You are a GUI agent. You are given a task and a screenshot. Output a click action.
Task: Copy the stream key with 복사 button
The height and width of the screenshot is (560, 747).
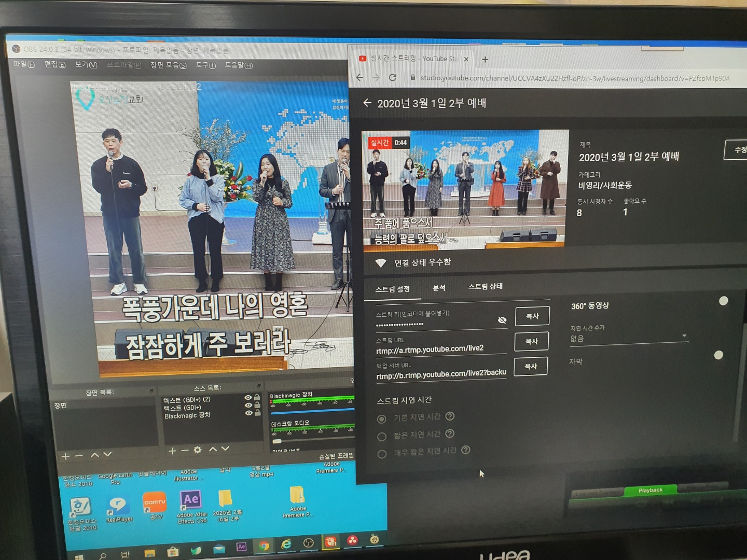(x=532, y=316)
